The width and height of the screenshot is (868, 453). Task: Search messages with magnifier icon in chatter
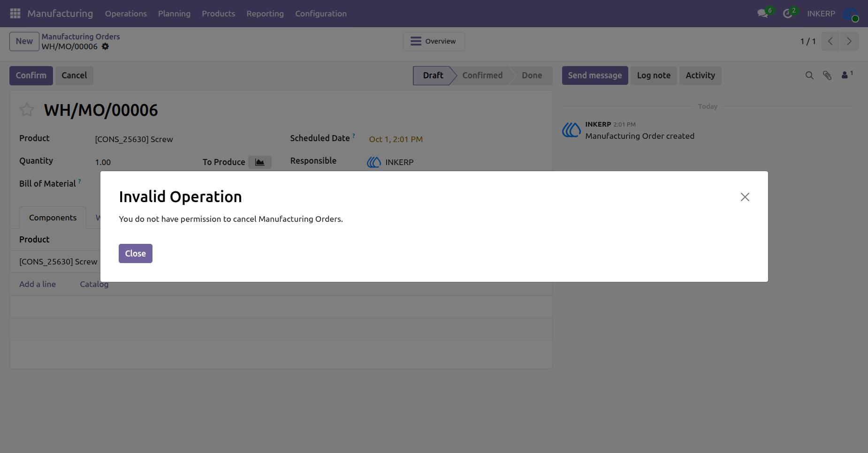(809, 75)
